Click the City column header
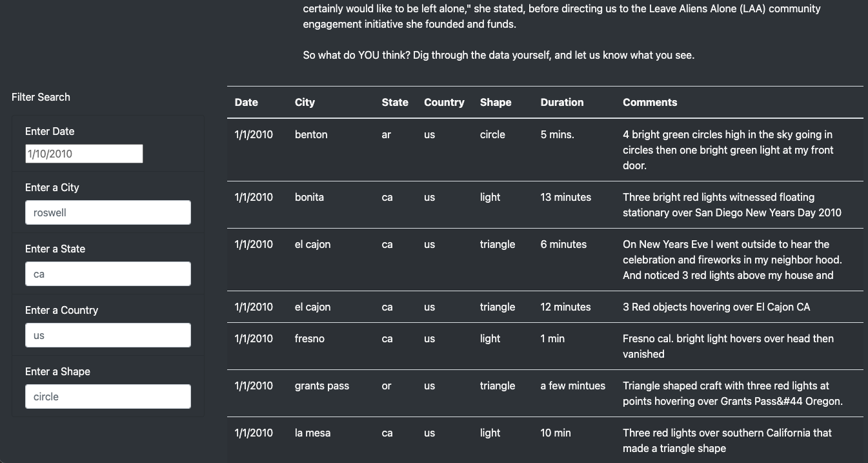This screenshot has height=463, width=868. (x=304, y=102)
